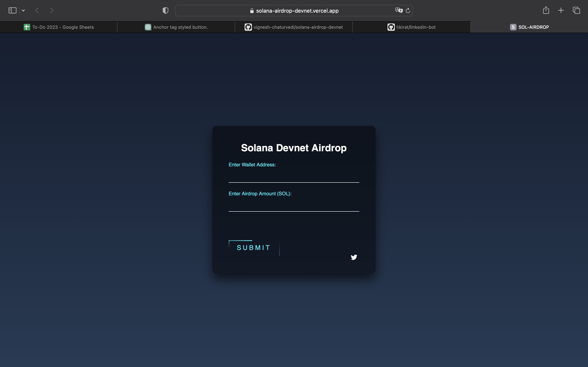Click the forward navigation arrow
588x367 pixels.
click(52, 10)
